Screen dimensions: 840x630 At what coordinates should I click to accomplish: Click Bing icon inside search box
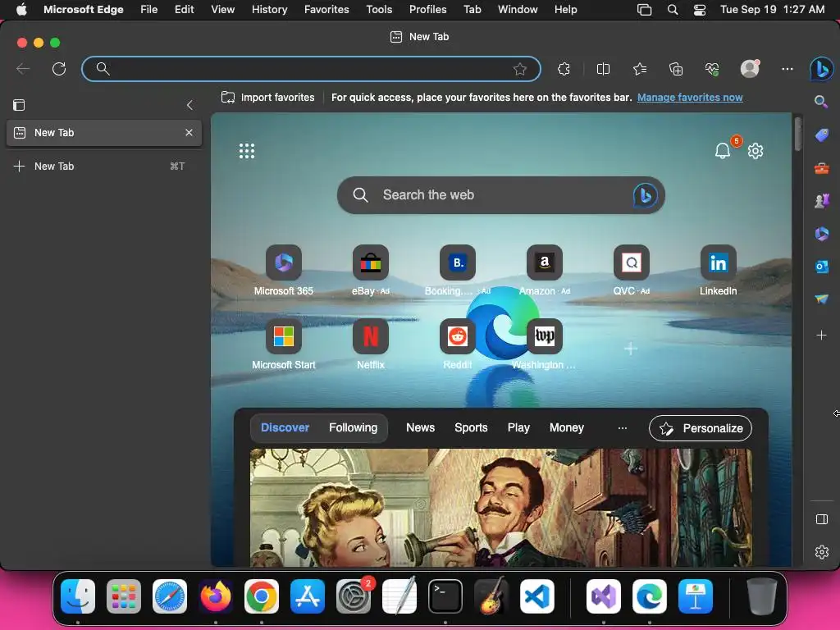point(645,195)
